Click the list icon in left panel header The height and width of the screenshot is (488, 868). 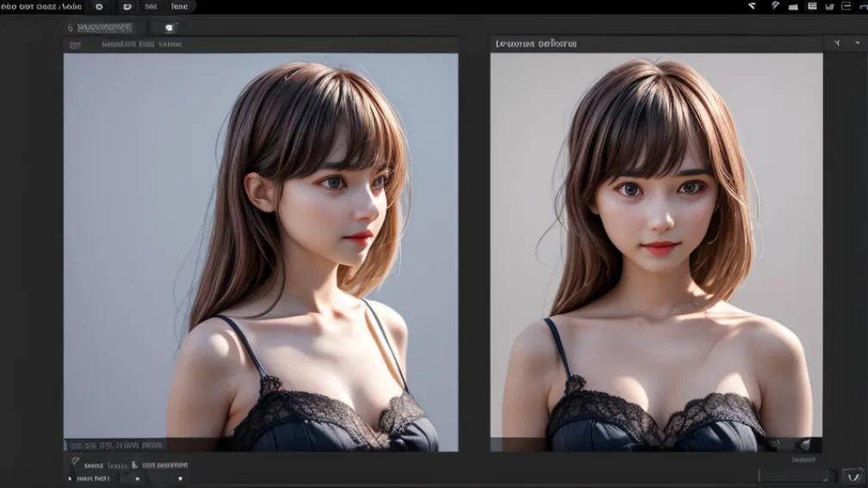click(x=75, y=45)
